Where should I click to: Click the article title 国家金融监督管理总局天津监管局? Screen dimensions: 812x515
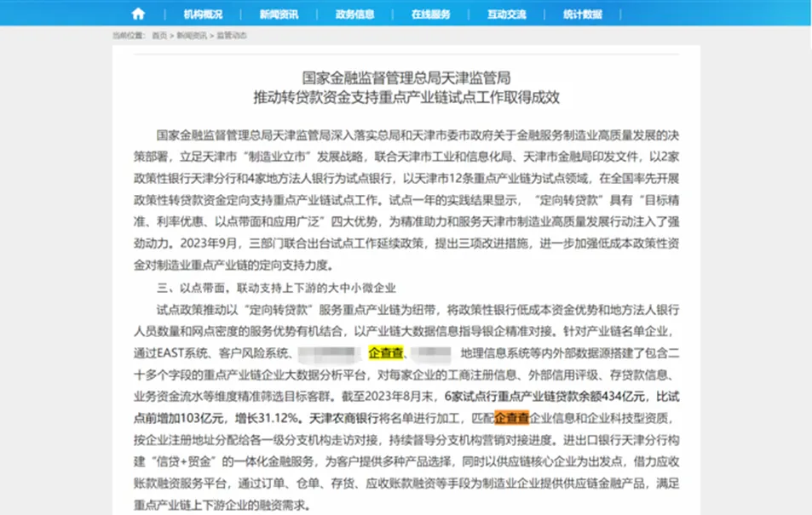(406, 77)
